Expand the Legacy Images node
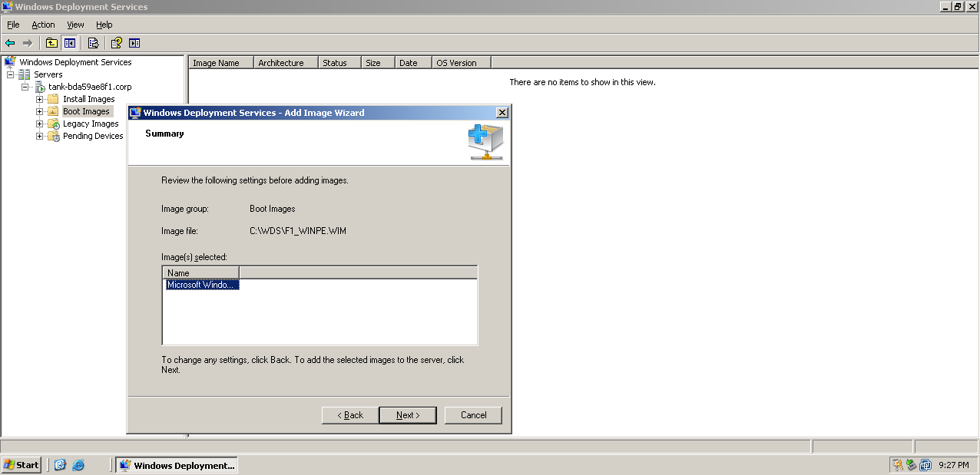 (x=40, y=124)
